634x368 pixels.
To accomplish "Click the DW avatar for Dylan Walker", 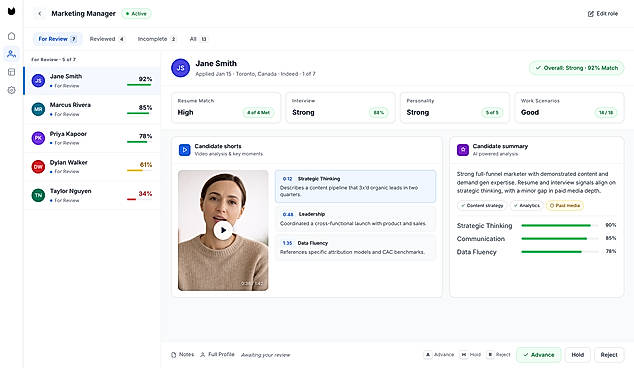I will (38, 167).
